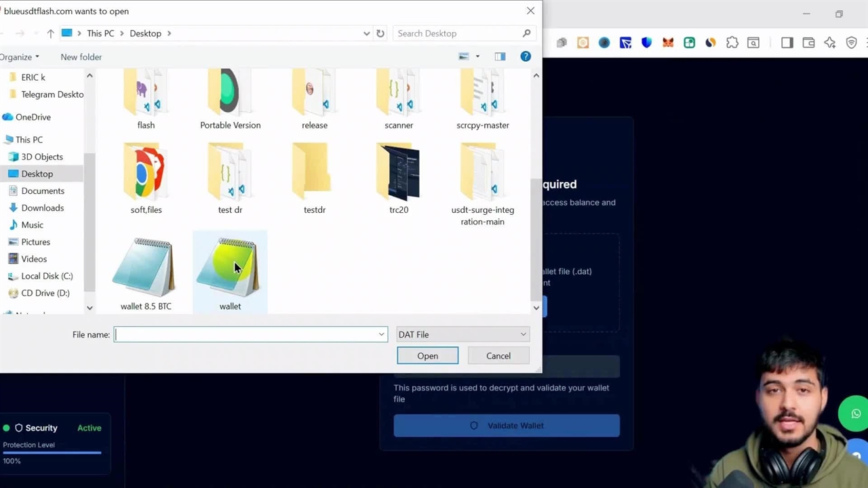Click New folder in the toolbar
The width and height of the screenshot is (868, 488).
(81, 57)
